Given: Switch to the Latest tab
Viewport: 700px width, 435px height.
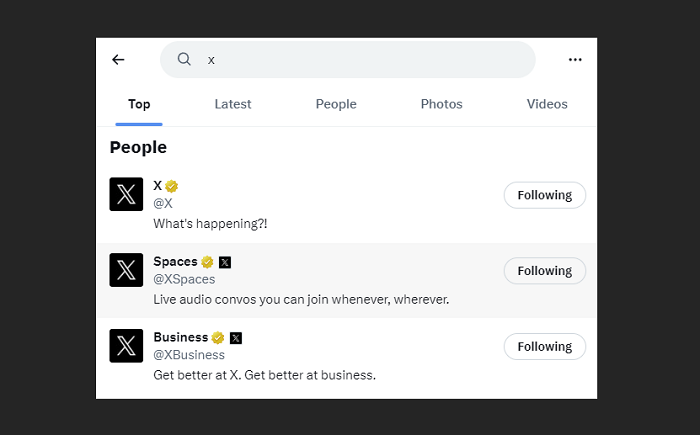Looking at the screenshot, I should pos(233,104).
